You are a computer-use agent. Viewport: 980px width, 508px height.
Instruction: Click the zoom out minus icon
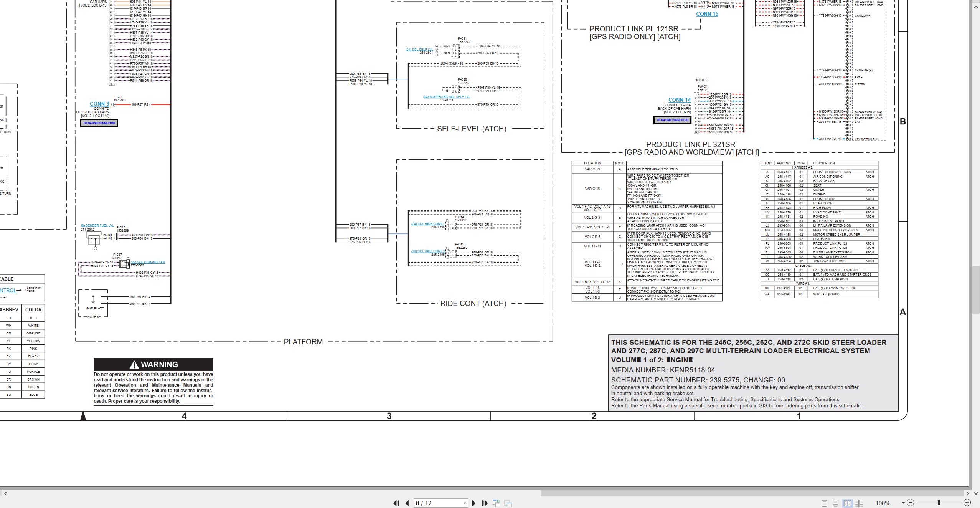tap(911, 503)
